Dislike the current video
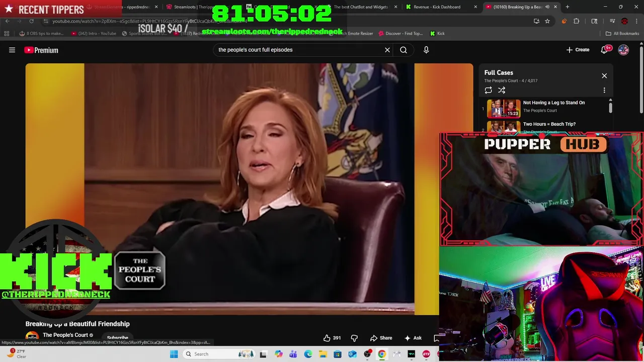The width and height of the screenshot is (644, 362). [x=354, y=338]
